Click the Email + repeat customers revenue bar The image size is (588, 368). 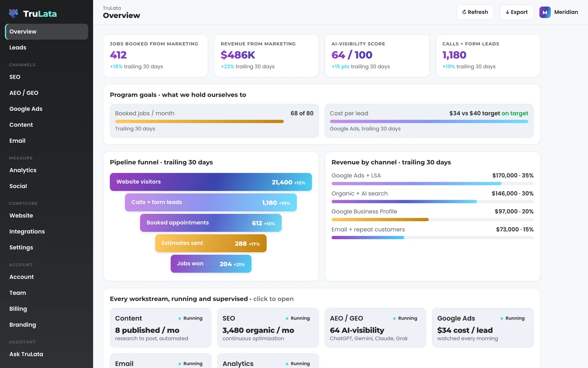[433, 237]
